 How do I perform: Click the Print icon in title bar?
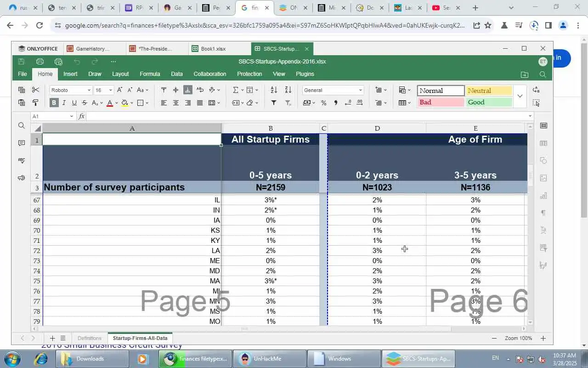(x=40, y=62)
